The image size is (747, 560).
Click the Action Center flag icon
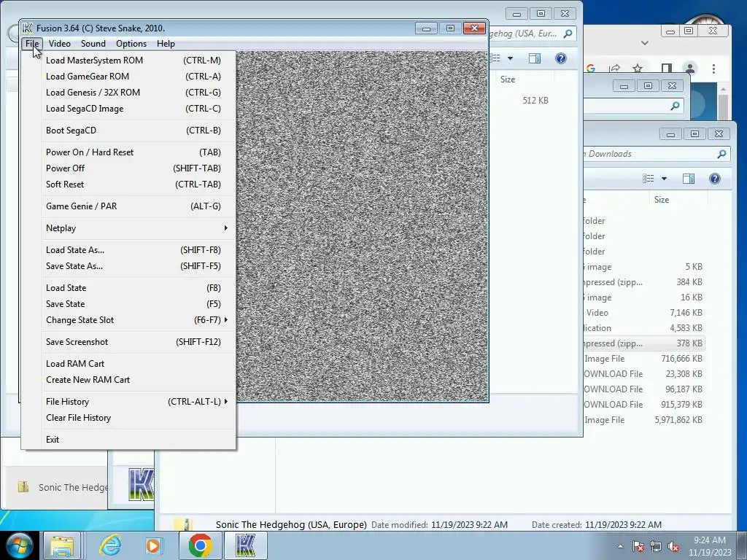[638, 546]
